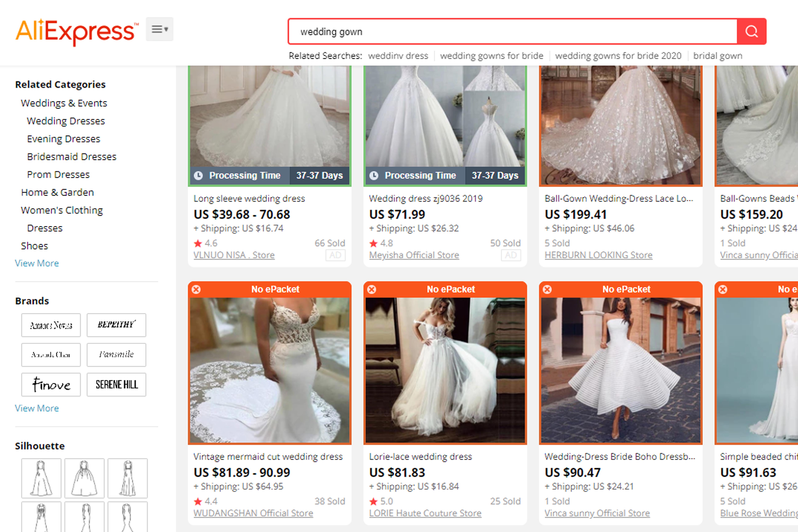
Task: Open Wedding Dresses category
Action: pos(66,121)
